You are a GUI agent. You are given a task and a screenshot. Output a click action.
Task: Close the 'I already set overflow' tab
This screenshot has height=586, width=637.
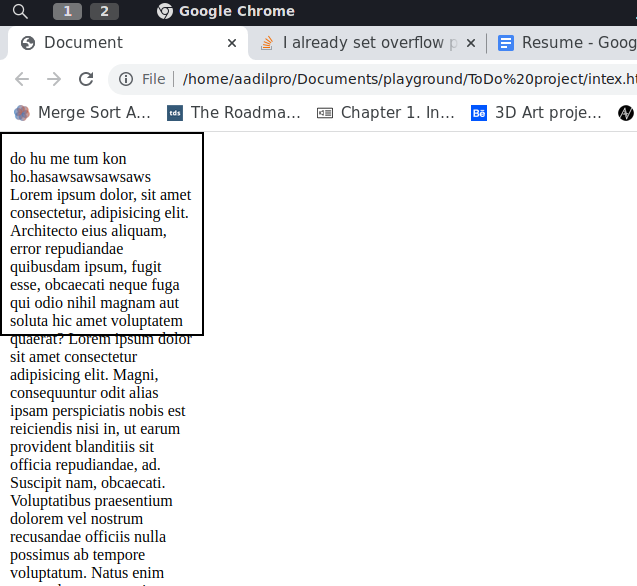click(x=471, y=43)
